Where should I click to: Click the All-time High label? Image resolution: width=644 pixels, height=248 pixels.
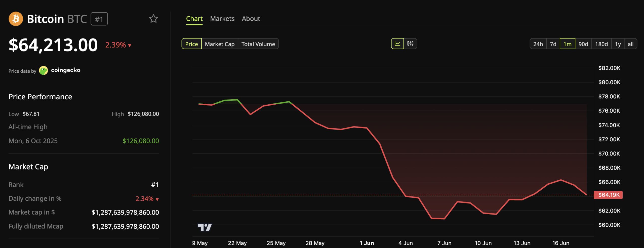point(28,127)
